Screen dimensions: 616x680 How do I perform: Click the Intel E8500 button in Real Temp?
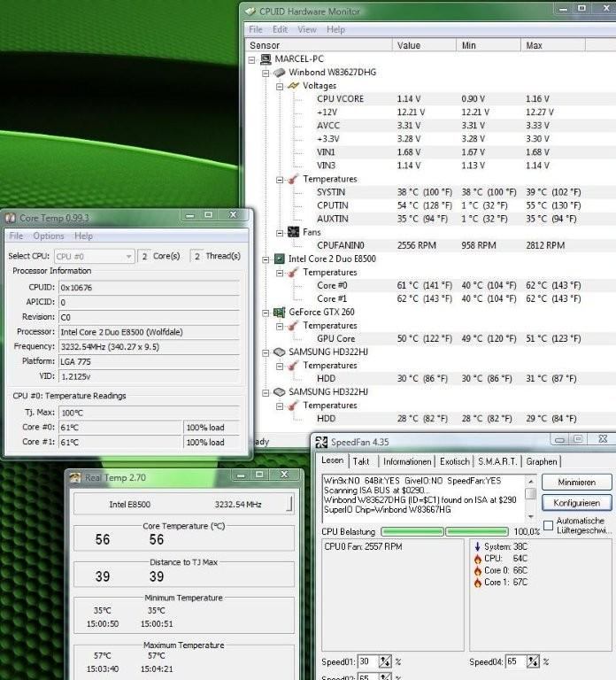(x=183, y=505)
